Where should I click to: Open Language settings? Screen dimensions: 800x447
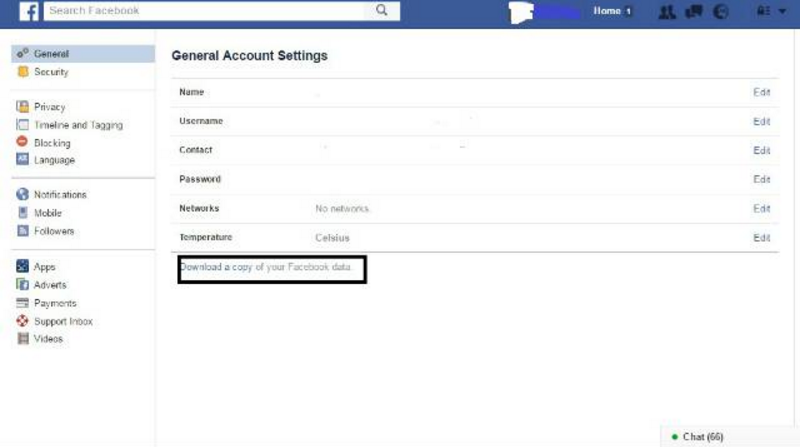[54, 160]
